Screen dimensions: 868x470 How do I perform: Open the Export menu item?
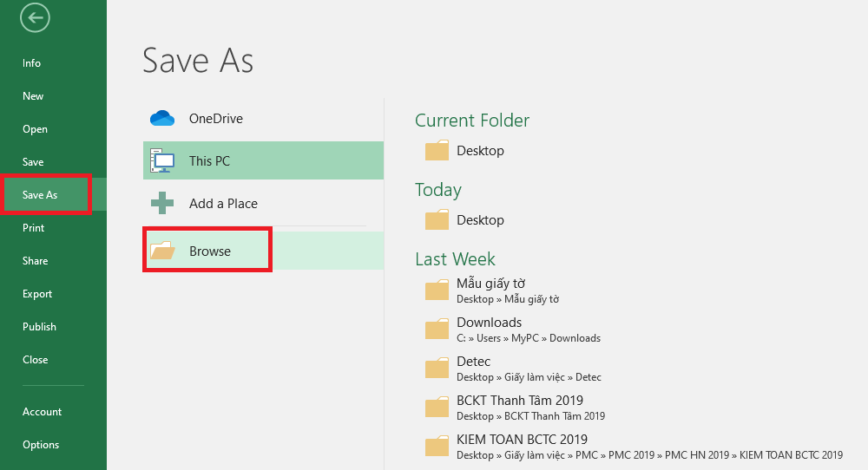point(37,294)
